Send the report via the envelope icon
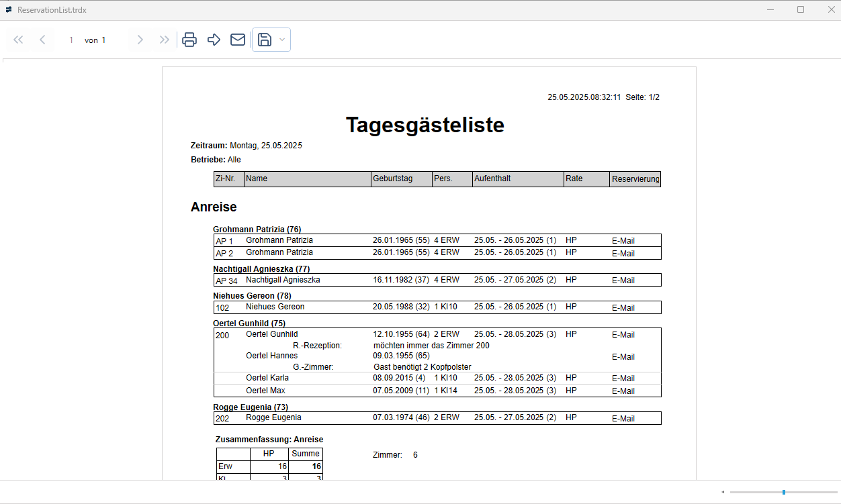The image size is (841, 504). 238,40
